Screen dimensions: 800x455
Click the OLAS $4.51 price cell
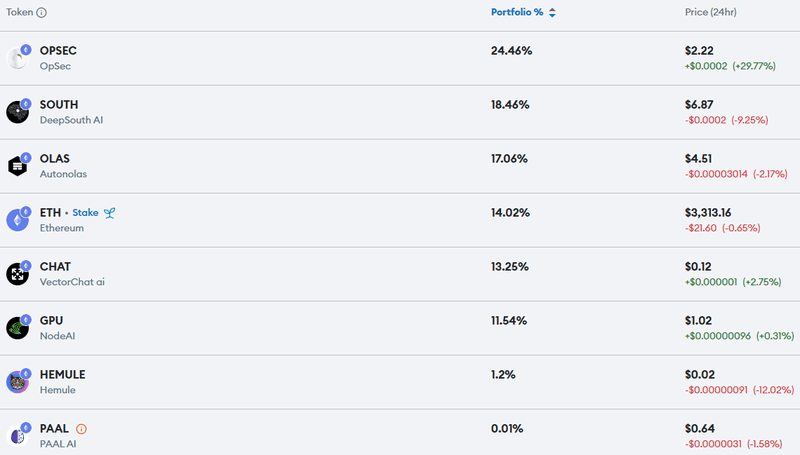(698, 159)
